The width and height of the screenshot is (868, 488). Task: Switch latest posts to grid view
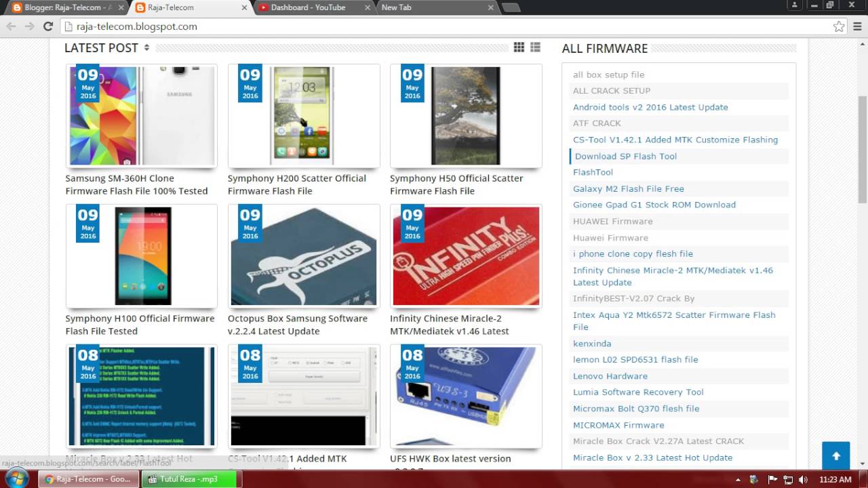tap(519, 47)
